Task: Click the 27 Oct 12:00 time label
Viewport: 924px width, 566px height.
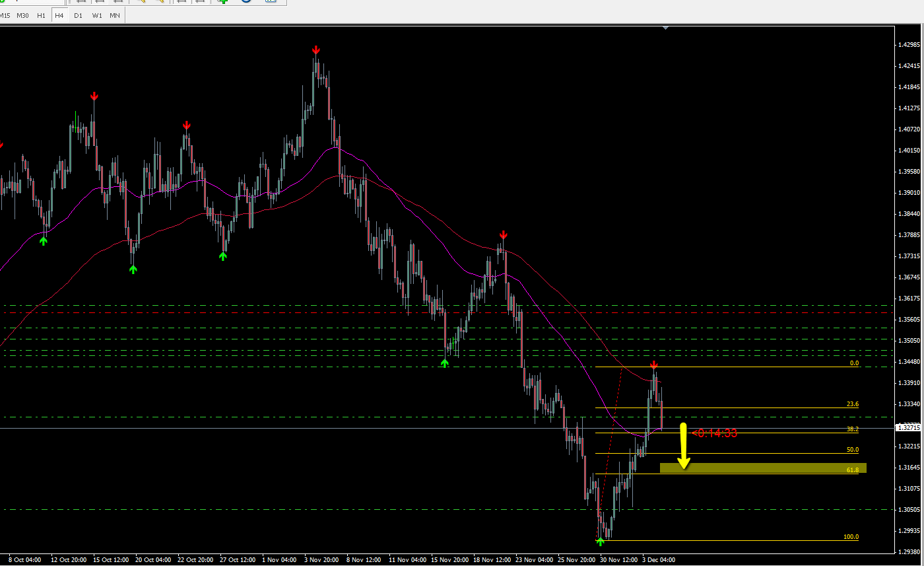Action: [238, 560]
